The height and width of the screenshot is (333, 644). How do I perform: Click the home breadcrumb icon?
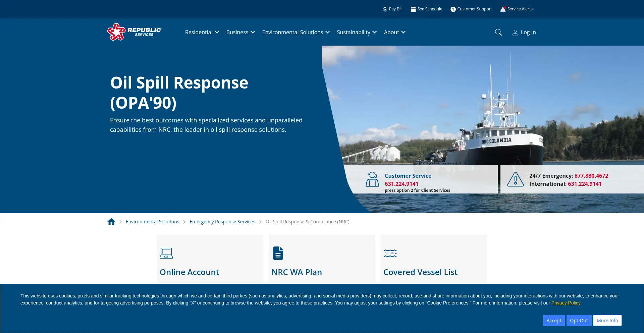tap(111, 222)
